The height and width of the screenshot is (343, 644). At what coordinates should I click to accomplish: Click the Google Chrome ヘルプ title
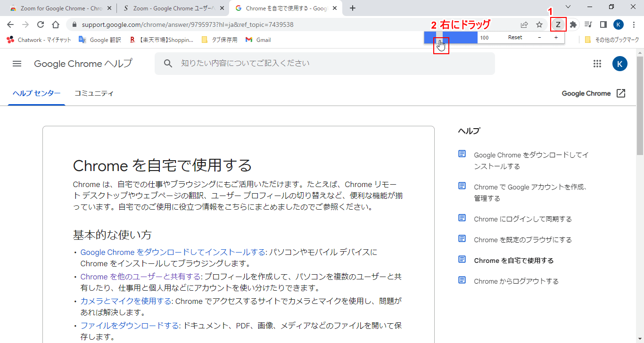(x=83, y=64)
